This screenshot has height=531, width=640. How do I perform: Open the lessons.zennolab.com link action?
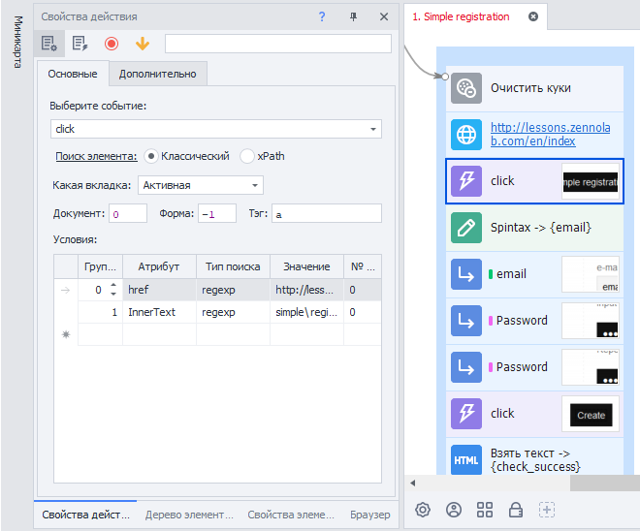click(532, 134)
